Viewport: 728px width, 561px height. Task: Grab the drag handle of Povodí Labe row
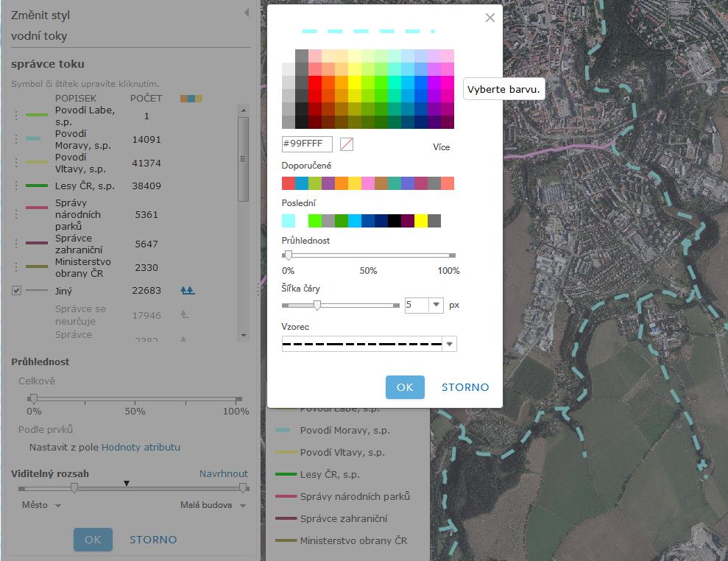point(15,116)
